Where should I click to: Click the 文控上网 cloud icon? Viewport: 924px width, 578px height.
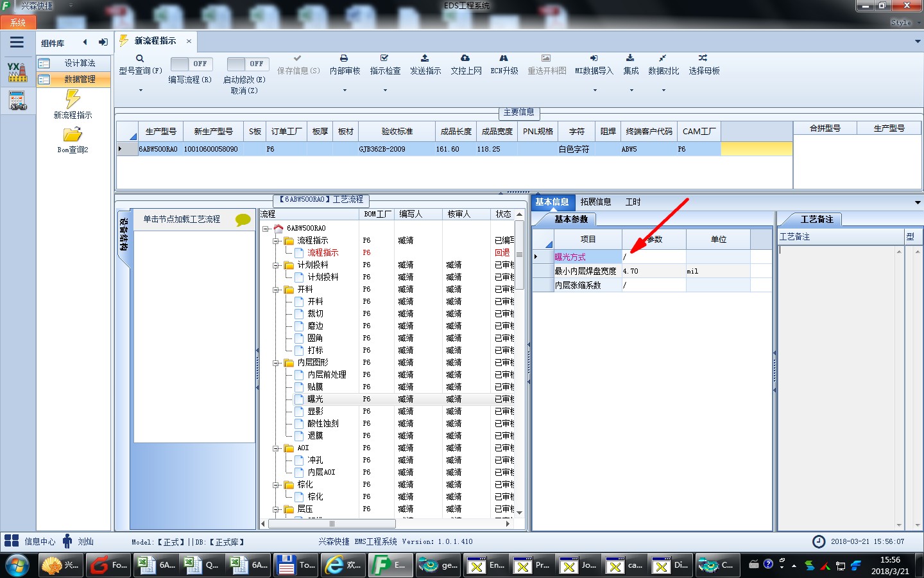click(465, 58)
